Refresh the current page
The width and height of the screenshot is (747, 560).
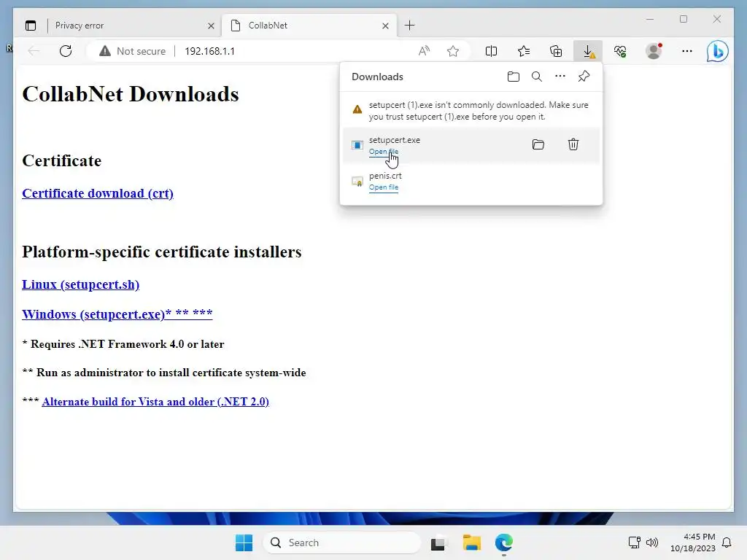coord(66,51)
